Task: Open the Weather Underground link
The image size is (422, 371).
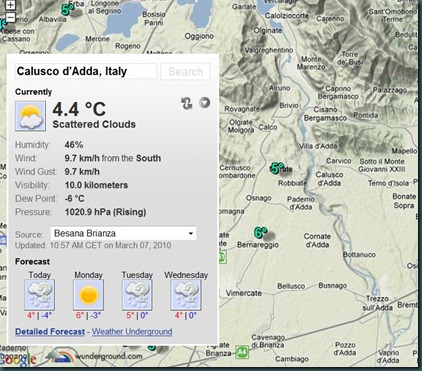Action: (132, 332)
